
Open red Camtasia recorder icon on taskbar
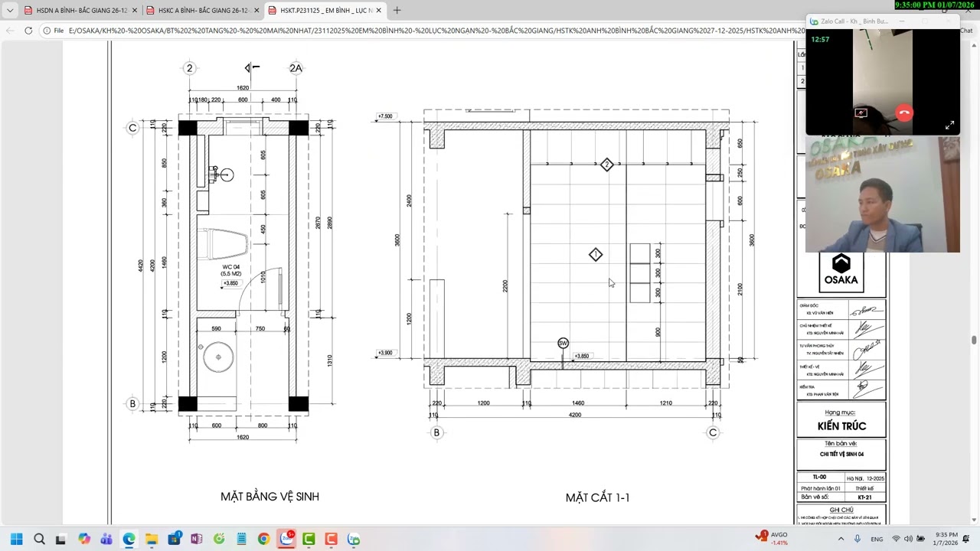click(x=331, y=540)
